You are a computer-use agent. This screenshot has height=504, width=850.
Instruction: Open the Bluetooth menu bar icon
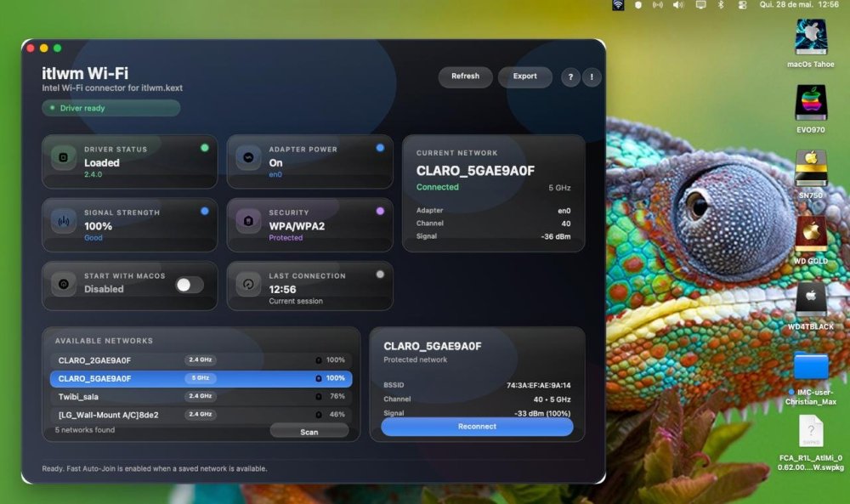[721, 5]
